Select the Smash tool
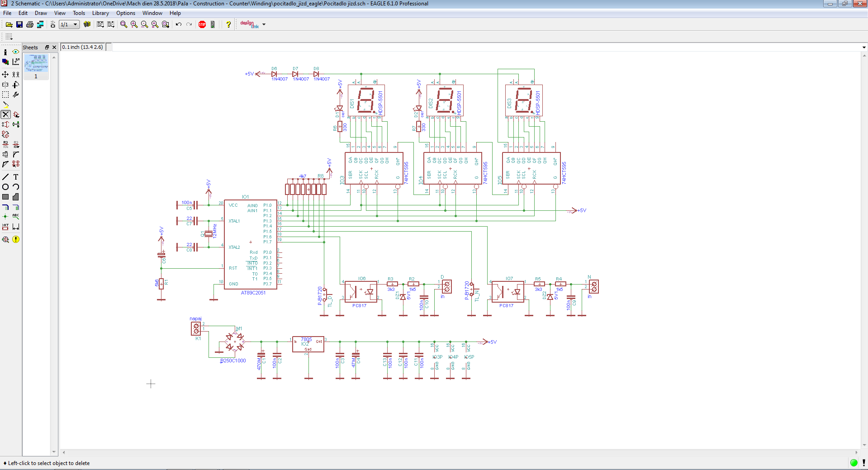The height and width of the screenshot is (470, 868). [5, 154]
